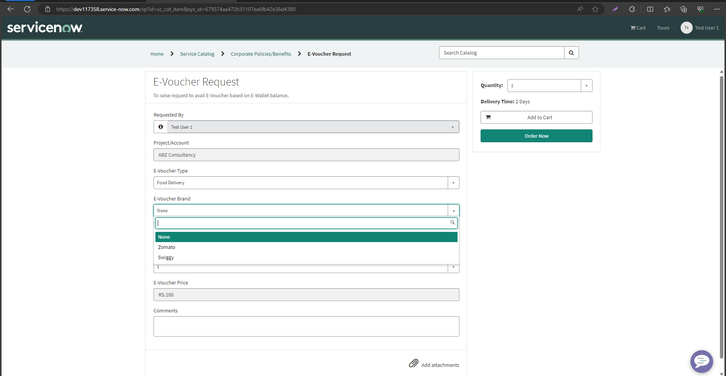The height and width of the screenshot is (376, 726).
Task: Click the Delivery Time 2 Days text
Action: pos(505,101)
